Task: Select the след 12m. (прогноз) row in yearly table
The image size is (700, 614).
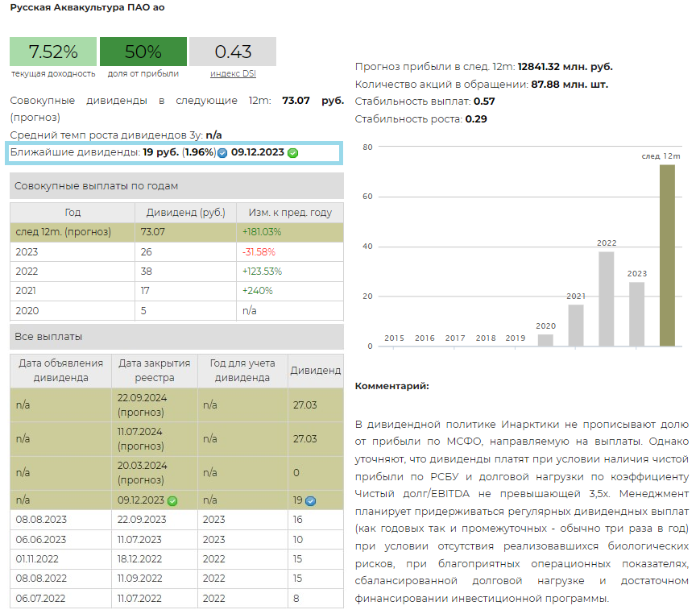Action: coord(176,232)
